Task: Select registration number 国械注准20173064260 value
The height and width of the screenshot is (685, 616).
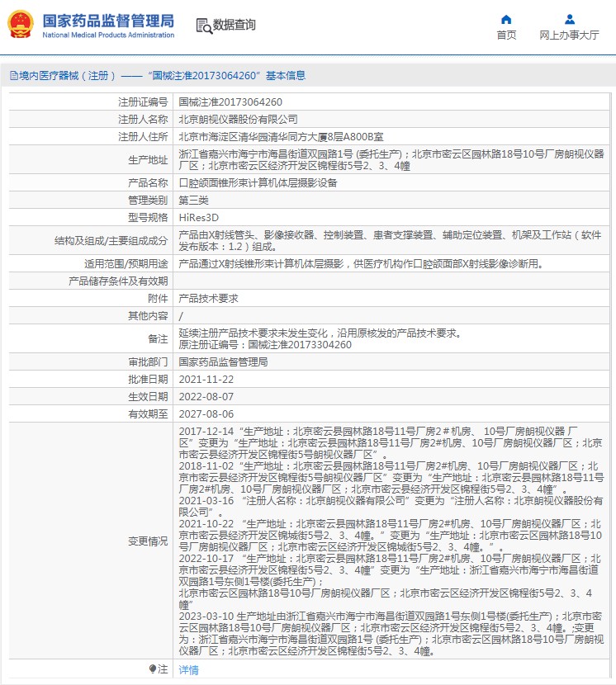Action: pos(230,102)
